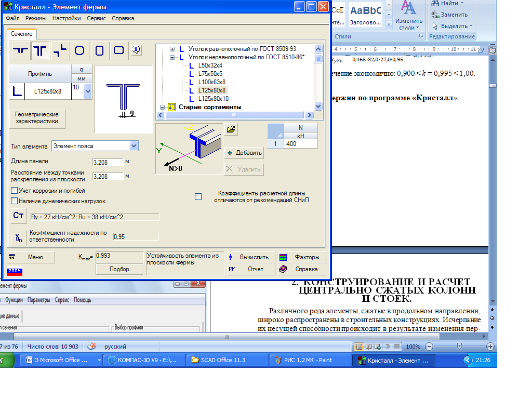532x399 pixels.
Task: Select the cross-shaped angle section icon
Action: coord(60,51)
